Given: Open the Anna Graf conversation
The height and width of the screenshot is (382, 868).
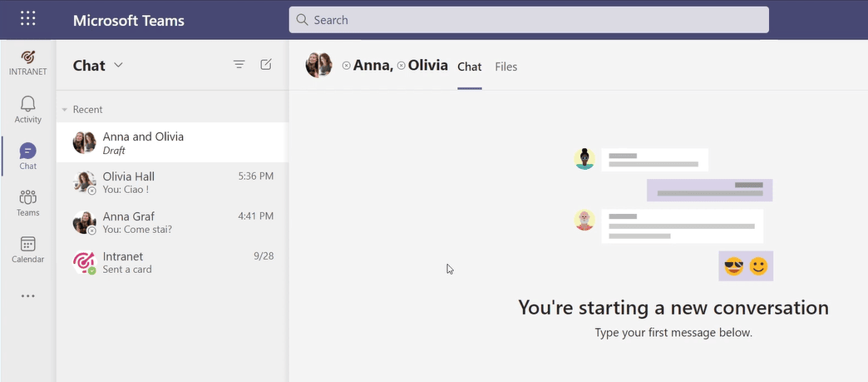Looking at the screenshot, I should (x=171, y=222).
